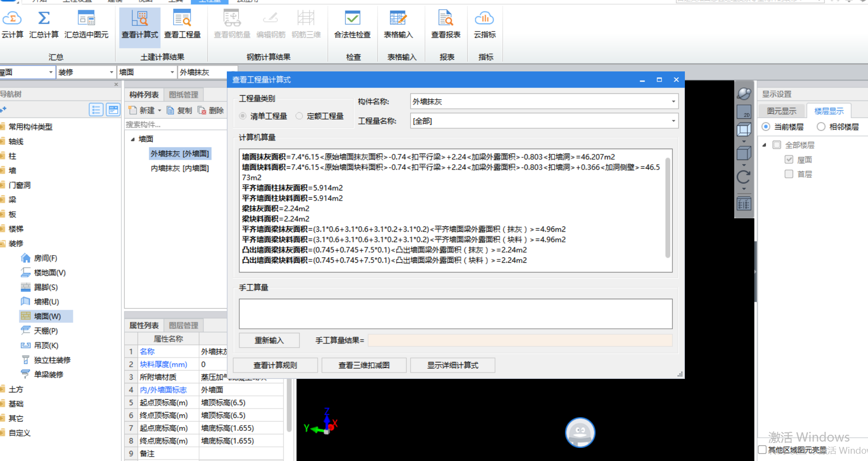Viewport: 868px width, 461px height.
Task: Switch navigation tree to list view icon
Action: point(96,110)
